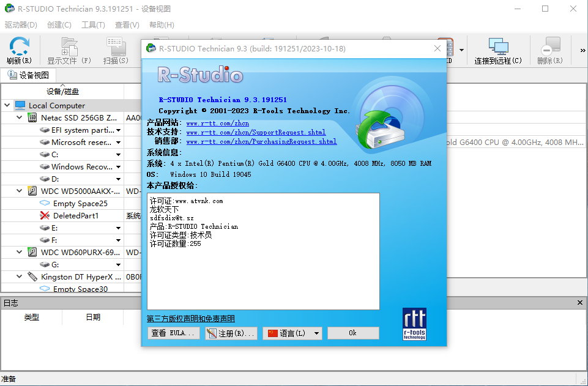Click the drive C: volume icon

[x=45, y=154]
